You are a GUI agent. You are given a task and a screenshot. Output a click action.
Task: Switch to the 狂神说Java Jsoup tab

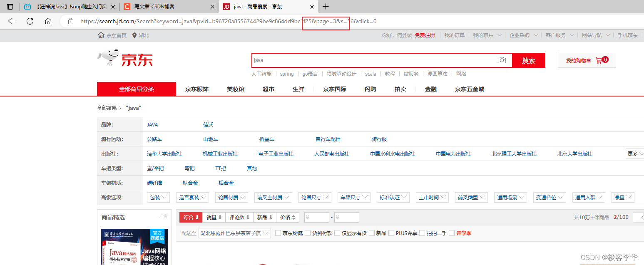coord(70,7)
